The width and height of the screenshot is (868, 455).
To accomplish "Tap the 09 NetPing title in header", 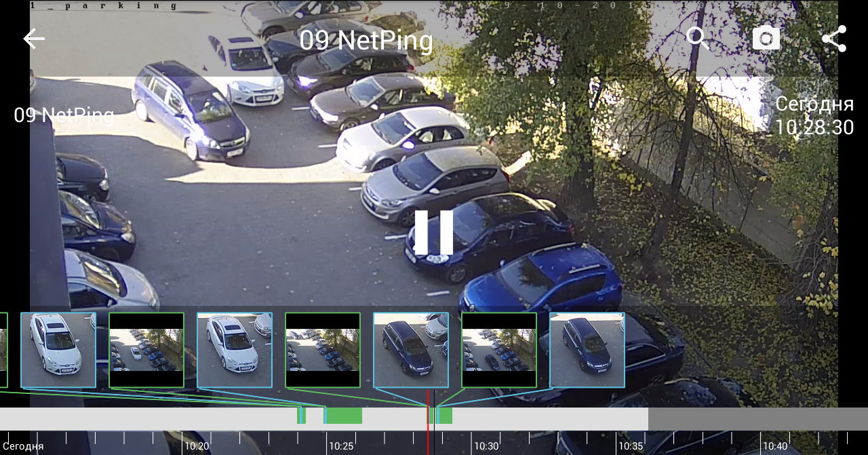I will 366,41.
